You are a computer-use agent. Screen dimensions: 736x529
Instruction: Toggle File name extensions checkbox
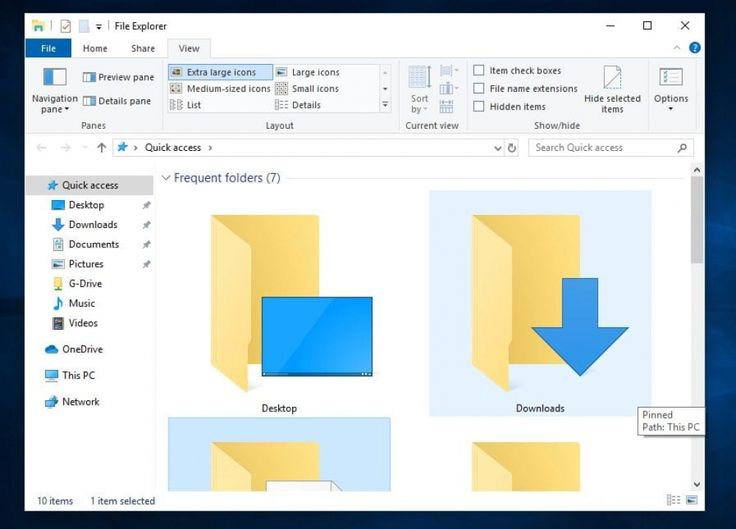click(479, 89)
